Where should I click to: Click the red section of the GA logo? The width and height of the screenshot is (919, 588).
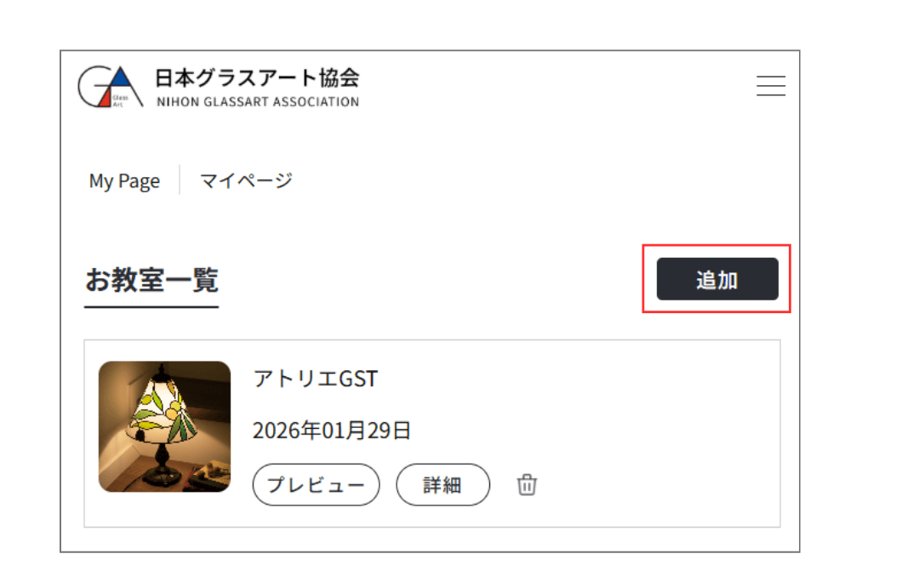[106, 99]
